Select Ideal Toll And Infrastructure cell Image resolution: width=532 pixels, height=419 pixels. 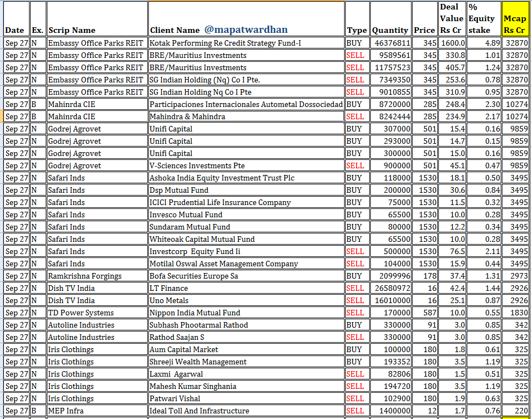[x=246, y=411]
